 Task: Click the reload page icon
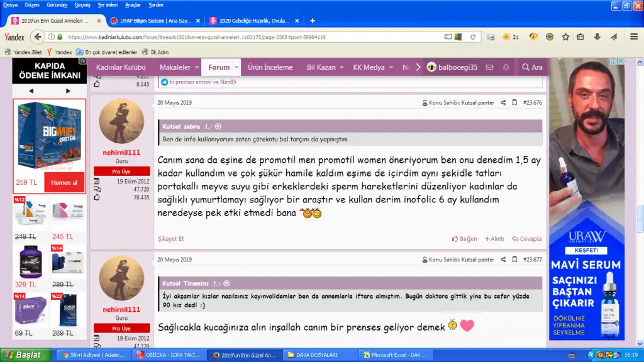(x=473, y=37)
